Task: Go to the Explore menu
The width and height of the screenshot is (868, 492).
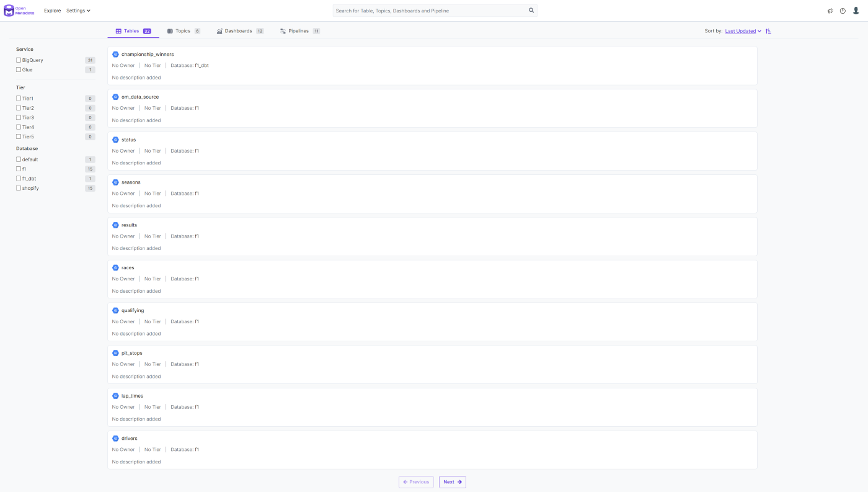Action: (53, 11)
